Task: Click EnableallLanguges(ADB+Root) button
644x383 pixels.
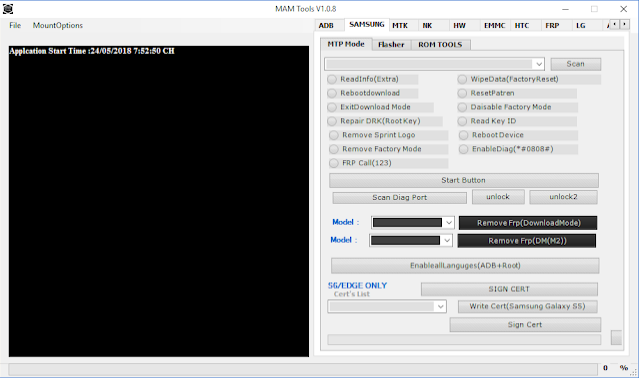Action: point(465,266)
